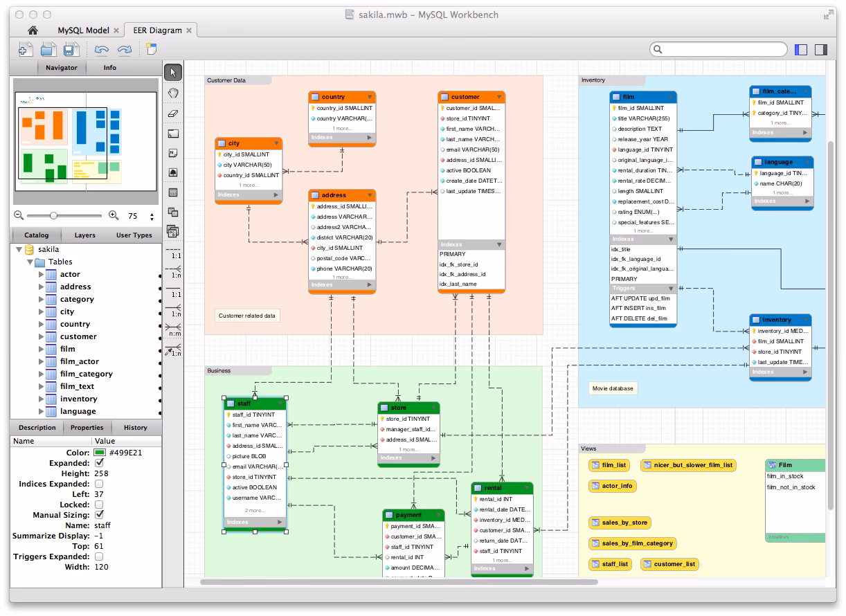The image size is (846, 616).
Task: Expand Indexes section of address table
Action: click(x=370, y=284)
